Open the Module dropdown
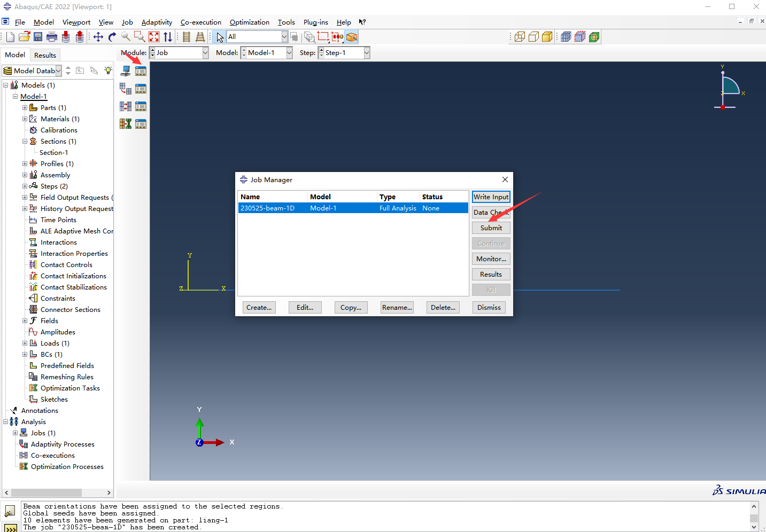This screenshot has height=532, width=766. [x=205, y=53]
